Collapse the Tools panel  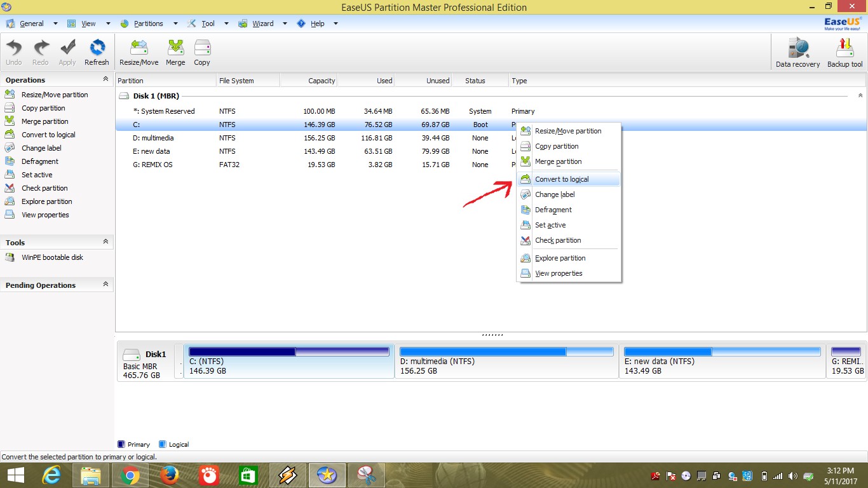point(105,242)
